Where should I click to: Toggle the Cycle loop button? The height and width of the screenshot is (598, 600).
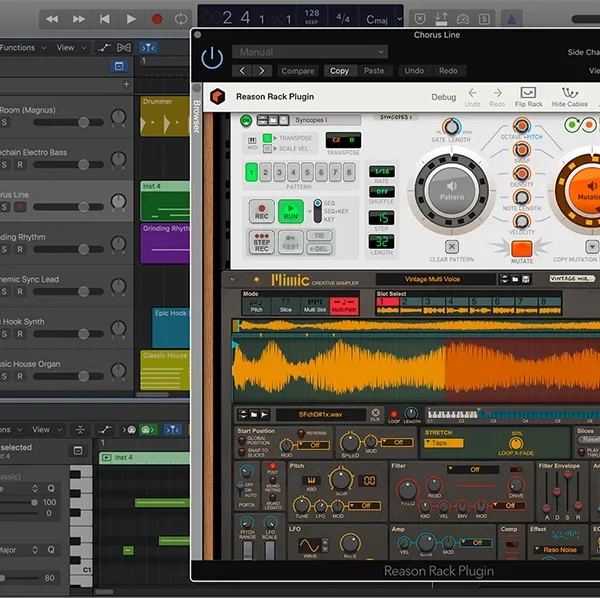click(181, 19)
